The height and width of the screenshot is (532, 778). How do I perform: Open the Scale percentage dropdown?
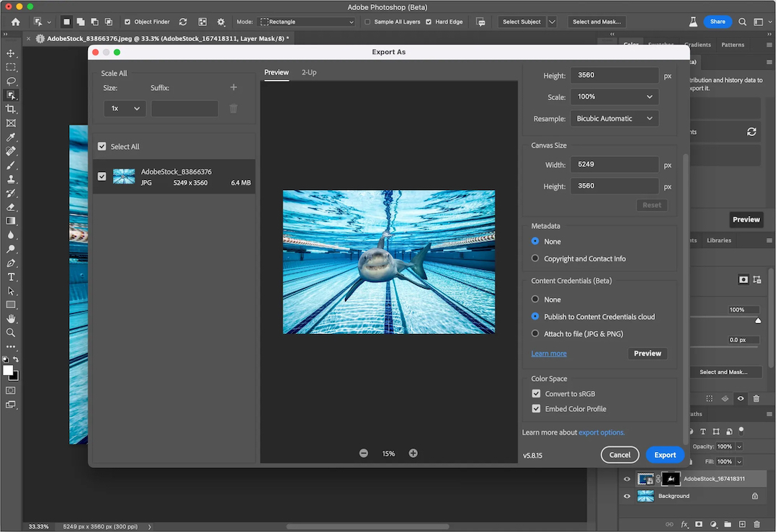[x=614, y=96]
